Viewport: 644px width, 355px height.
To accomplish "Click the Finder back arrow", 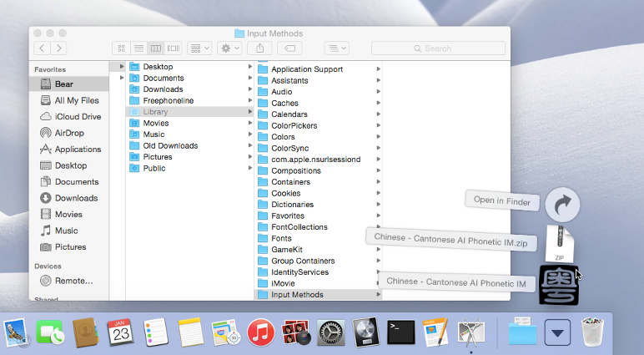I will pos(42,48).
